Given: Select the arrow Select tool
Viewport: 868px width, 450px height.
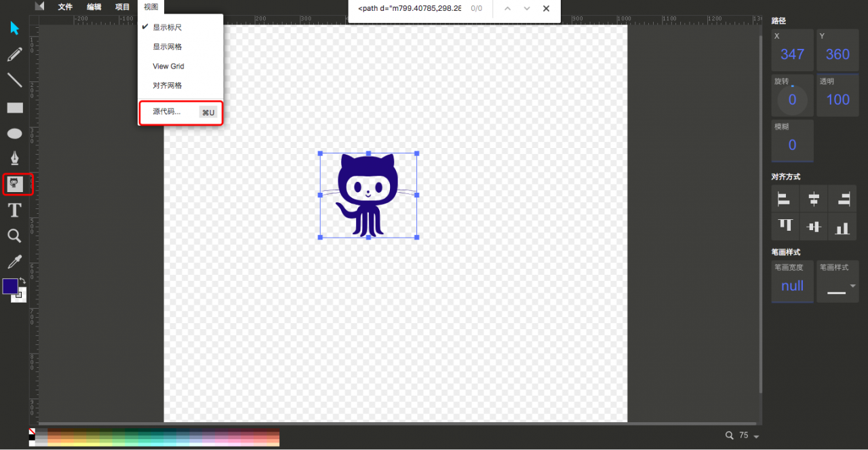Looking at the screenshot, I should [x=14, y=29].
